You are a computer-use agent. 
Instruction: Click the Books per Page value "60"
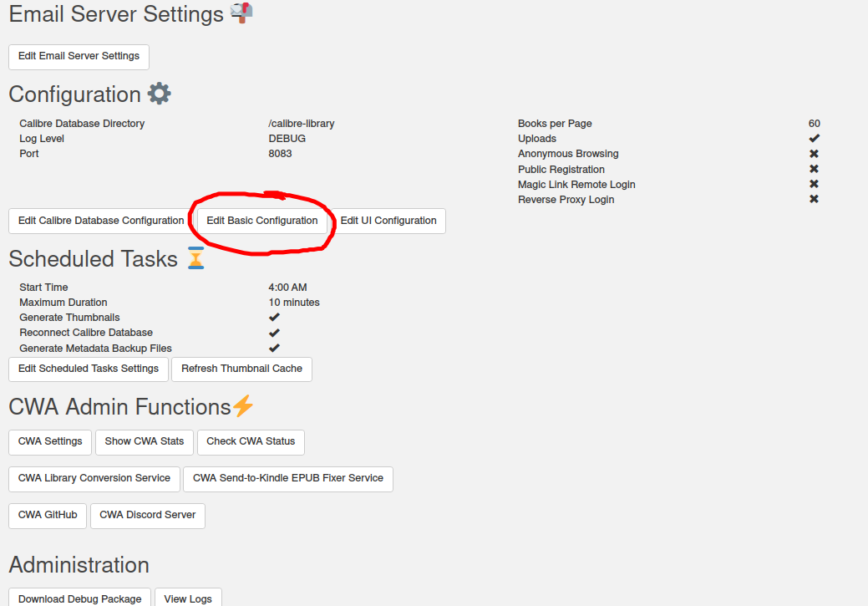(x=815, y=124)
